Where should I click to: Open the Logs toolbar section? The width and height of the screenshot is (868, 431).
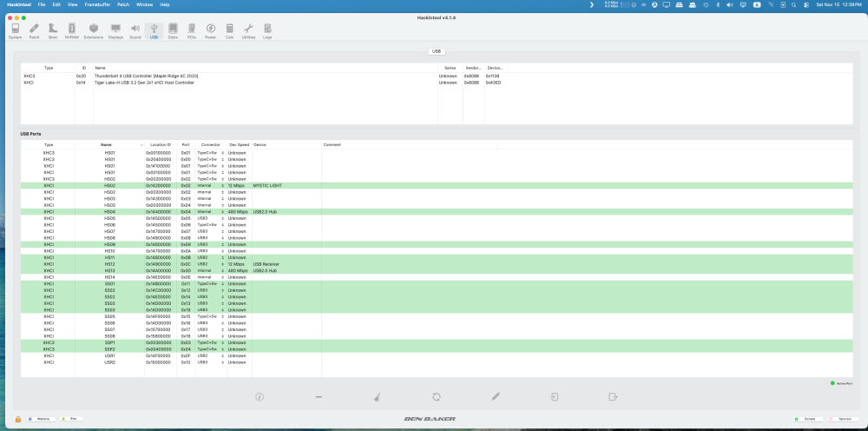[267, 31]
